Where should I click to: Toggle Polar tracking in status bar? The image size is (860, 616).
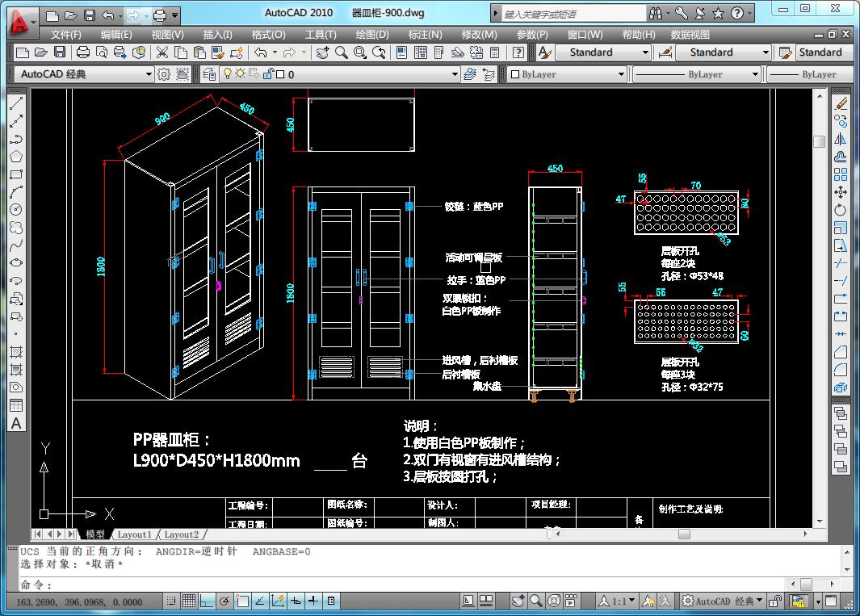(224, 601)
